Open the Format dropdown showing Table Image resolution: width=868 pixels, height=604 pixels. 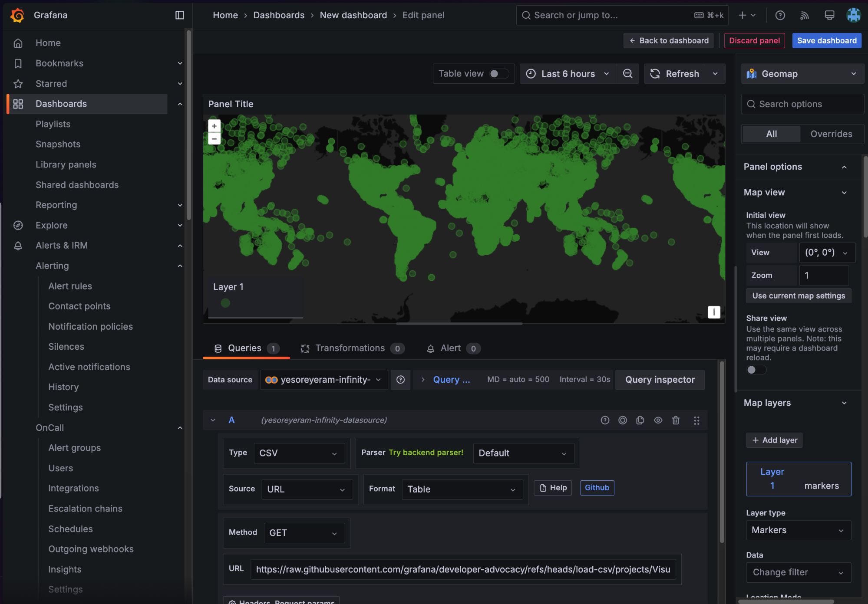(x=462, y=489)
